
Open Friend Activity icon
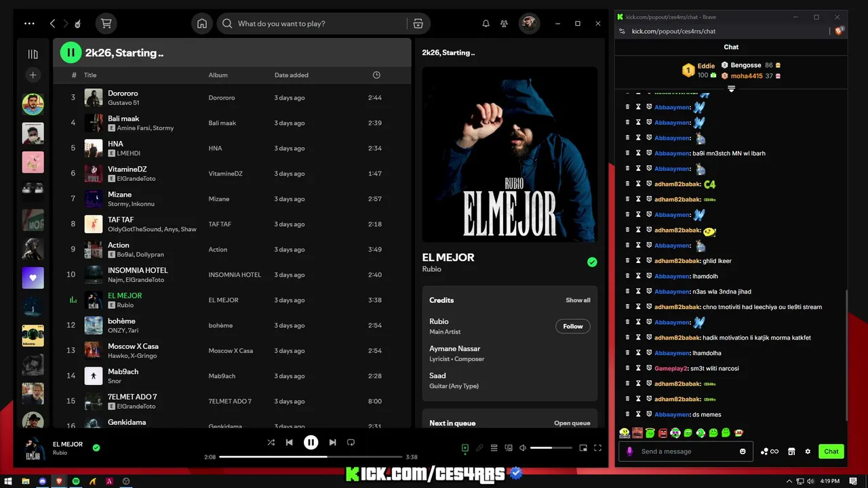pos(504,23)
